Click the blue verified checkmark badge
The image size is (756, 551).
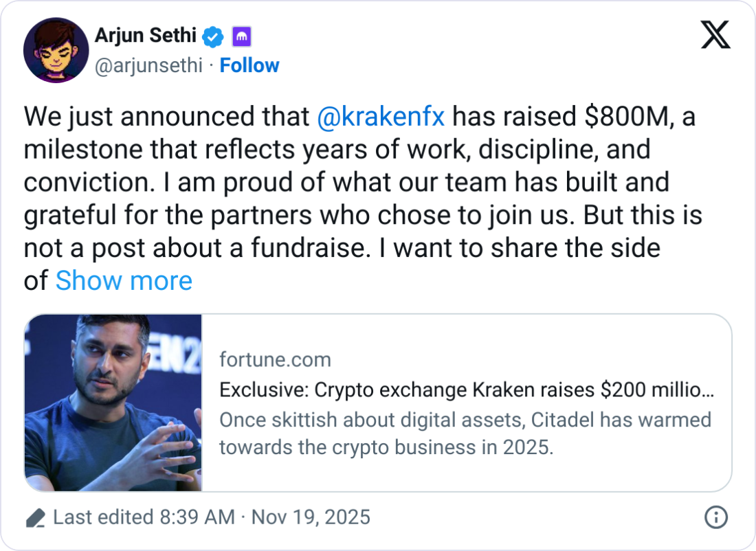coord(213,36)
